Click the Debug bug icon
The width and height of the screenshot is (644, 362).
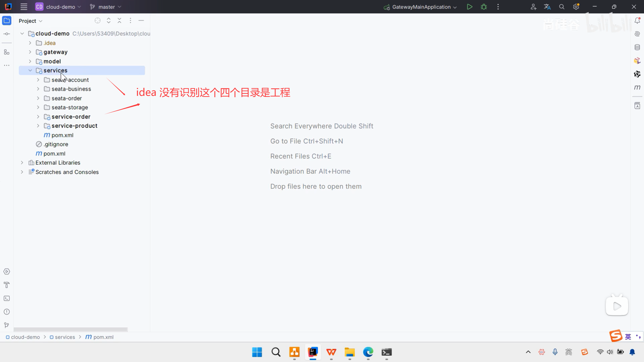484,7
